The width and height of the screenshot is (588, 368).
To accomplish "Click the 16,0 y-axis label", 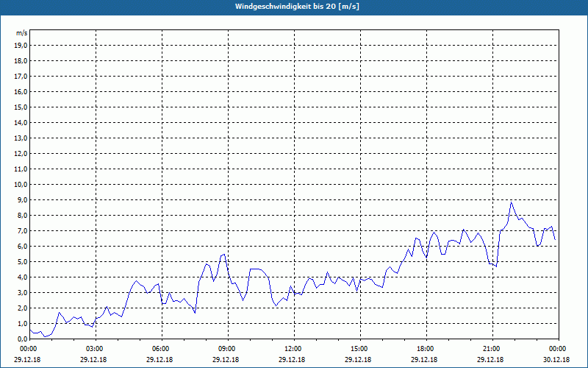I will 21,91.
